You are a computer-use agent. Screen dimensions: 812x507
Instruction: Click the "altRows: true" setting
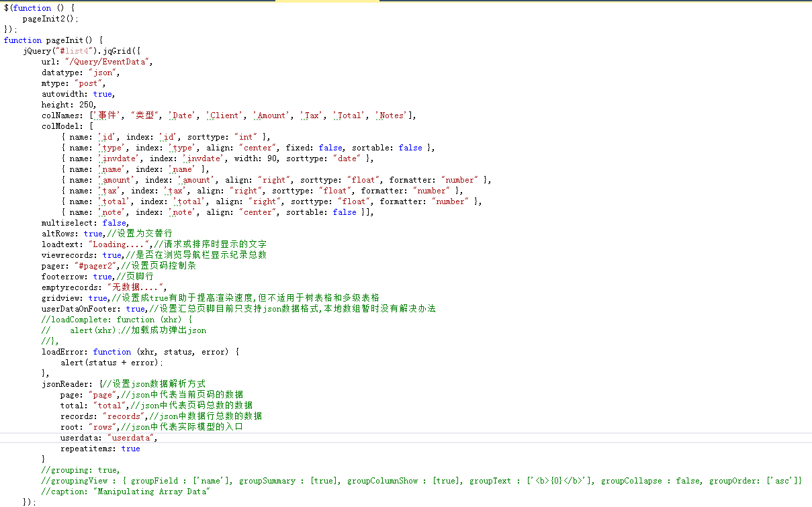click(72, 234)
